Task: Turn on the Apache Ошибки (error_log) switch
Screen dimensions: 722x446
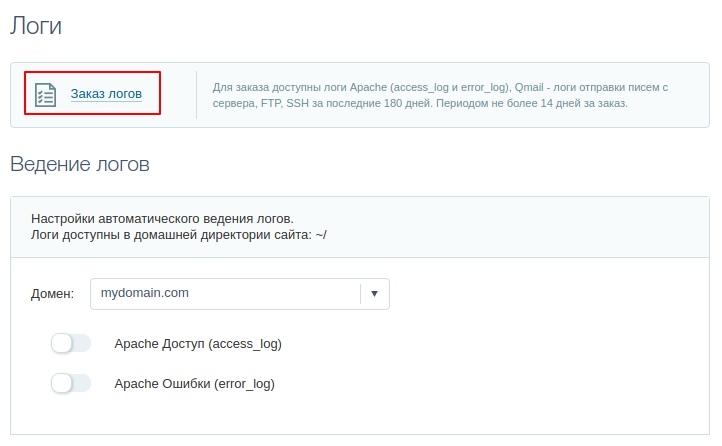Action: [71, 383]
